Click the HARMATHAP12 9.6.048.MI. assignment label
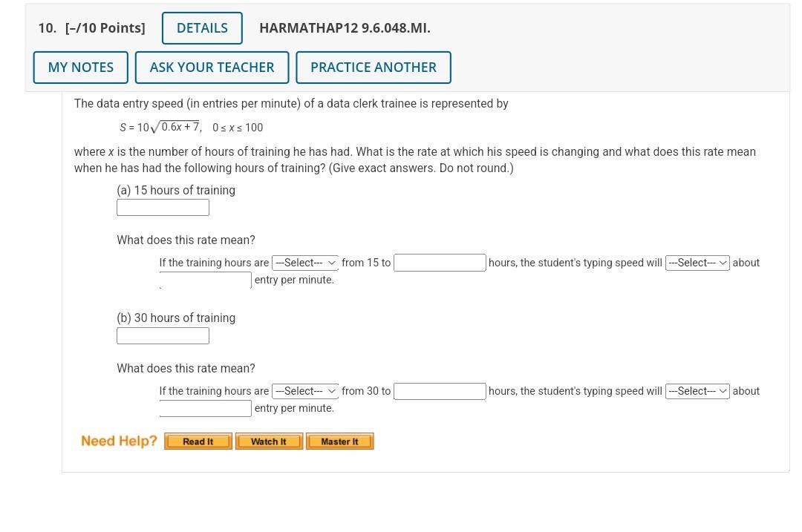 click(x=344, y=27)
